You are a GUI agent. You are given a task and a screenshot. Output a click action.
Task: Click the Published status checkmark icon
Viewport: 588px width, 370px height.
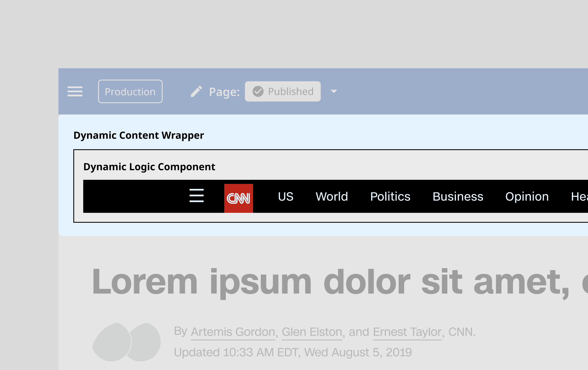click(258, 91)
